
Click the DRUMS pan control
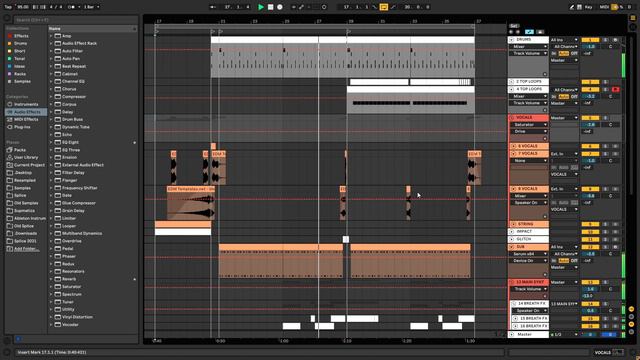click(611, 47)
